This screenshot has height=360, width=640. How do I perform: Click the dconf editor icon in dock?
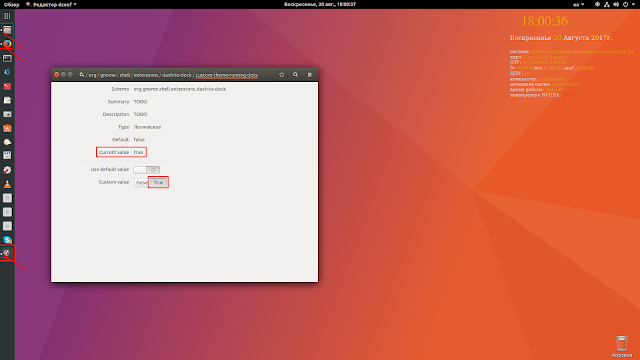pos(7,253)
